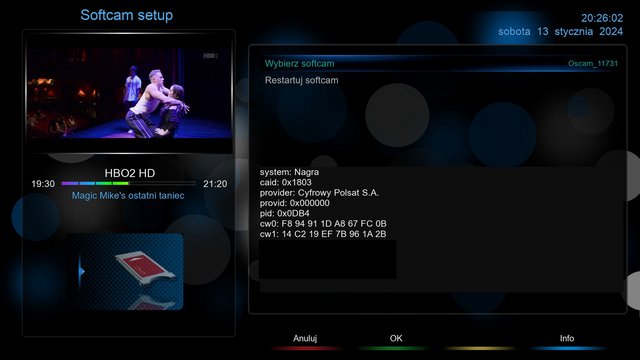Screen dimensions: 640x360
Task: Click the CI module card image
Action: coord(145,267)
